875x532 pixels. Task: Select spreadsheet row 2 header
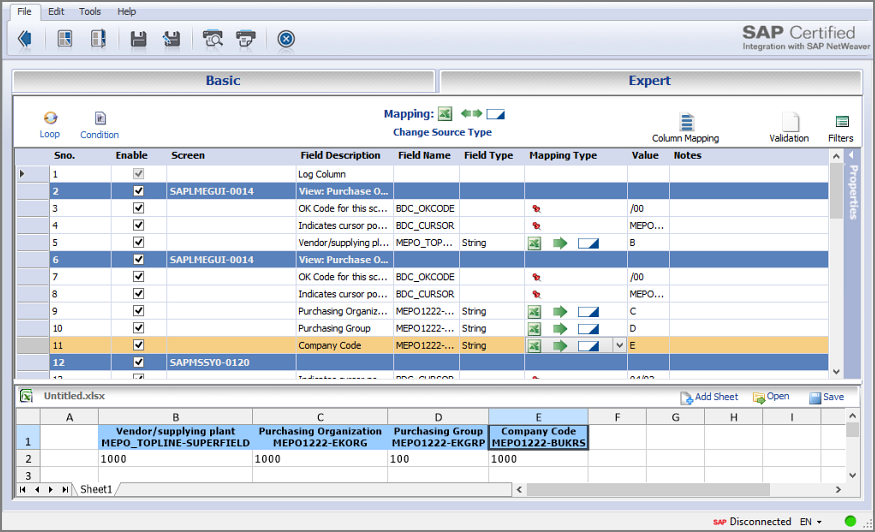(28, 459)
